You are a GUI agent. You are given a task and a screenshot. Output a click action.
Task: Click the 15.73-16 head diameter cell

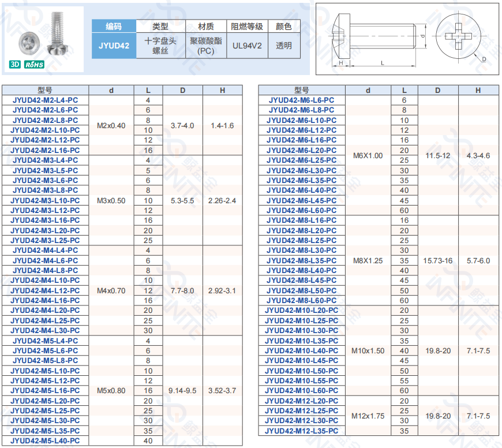[x=438, y=260]
